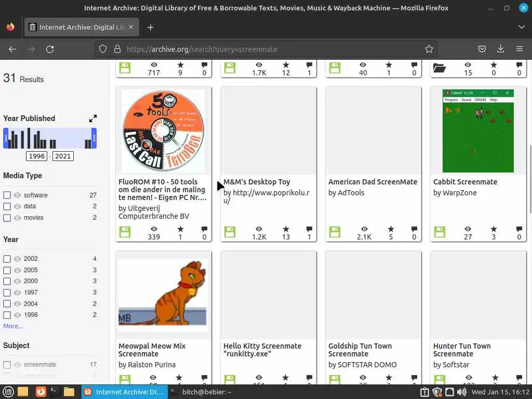The image size is (532, 399).
Task: Click favorites star on M&M's Desktop Toy card
Action: pos(286,229)
